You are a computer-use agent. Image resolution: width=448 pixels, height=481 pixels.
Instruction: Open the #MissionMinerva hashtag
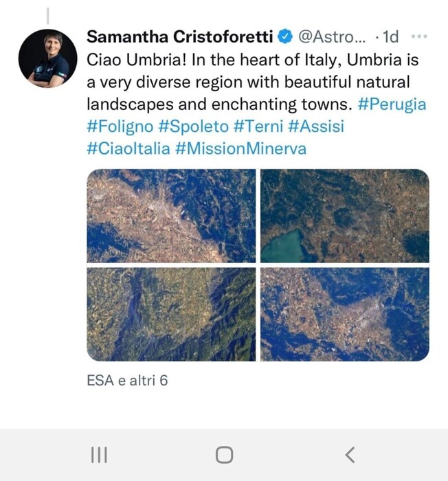(x=241, y=149)
